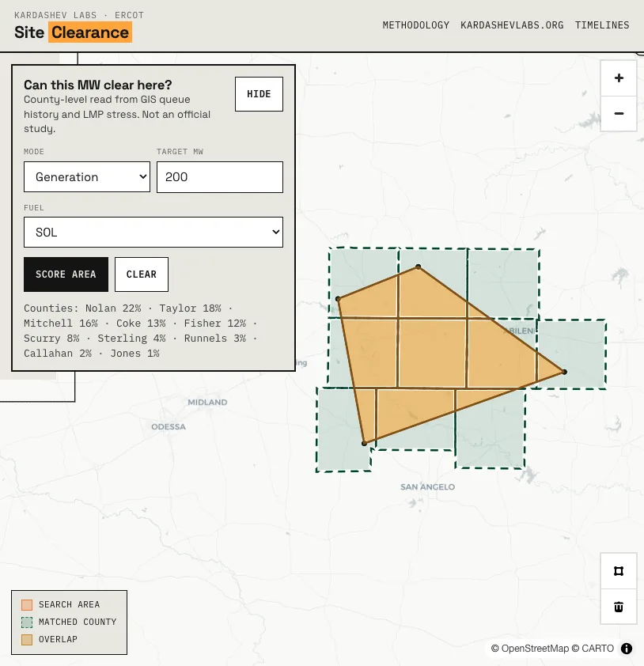Open map attribution info icon
Image resolution: width=644 pixels, height=666 pixels.
pos(627,649)
